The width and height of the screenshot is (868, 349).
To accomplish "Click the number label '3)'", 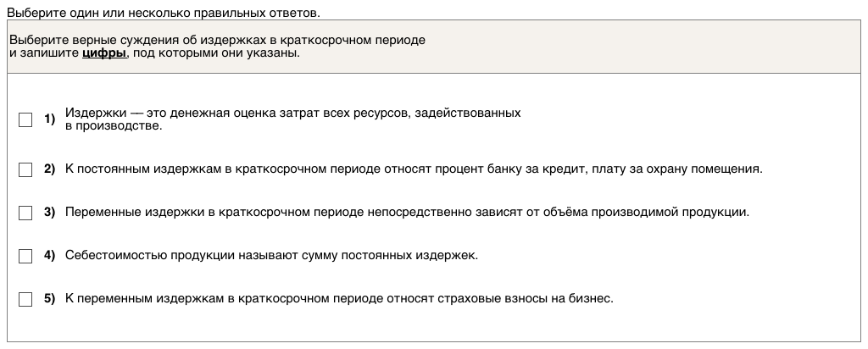I will [x=49, y=212].
